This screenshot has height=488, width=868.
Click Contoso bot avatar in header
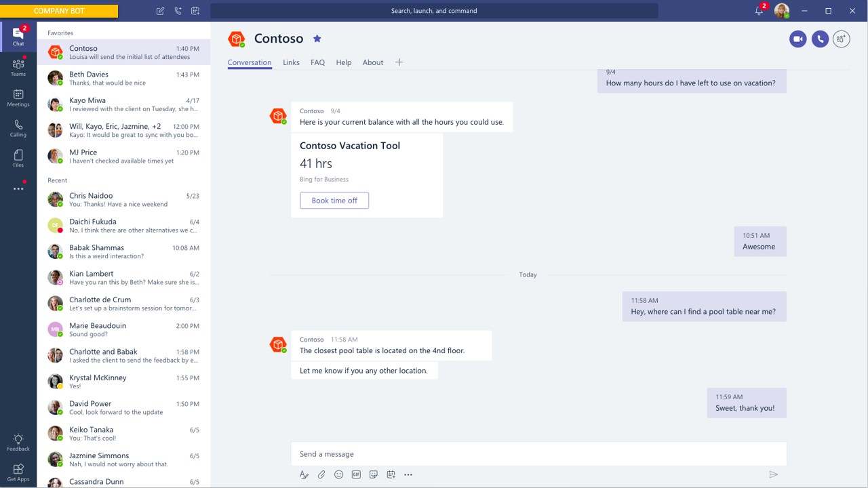236,39
